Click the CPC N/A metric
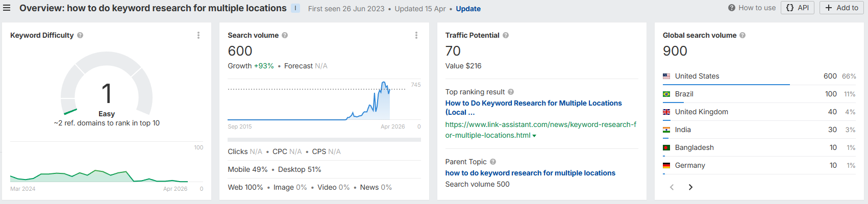The height and width of the screenshot is (204, 868). (x=287, y=151)
